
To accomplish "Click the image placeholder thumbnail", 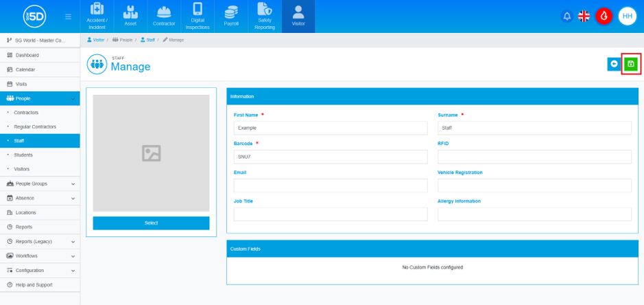I will 151,153.
